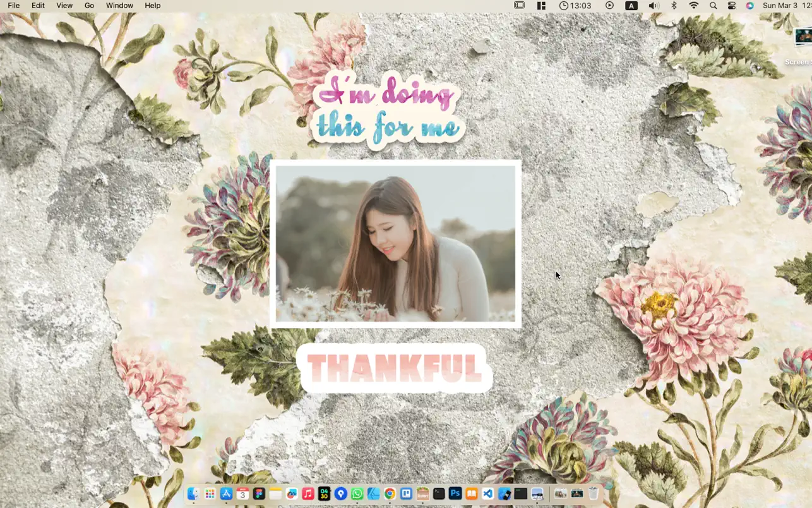Open the input source 'A' menu
The width and height of the screenshot is (812, 508).
click(631, 6)
